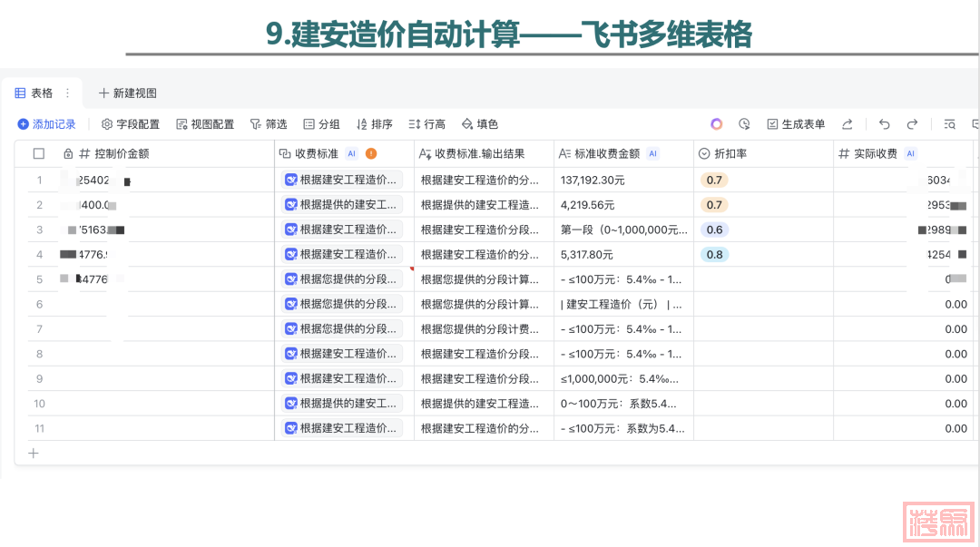Click the undo arrow icon

point(885,124)
